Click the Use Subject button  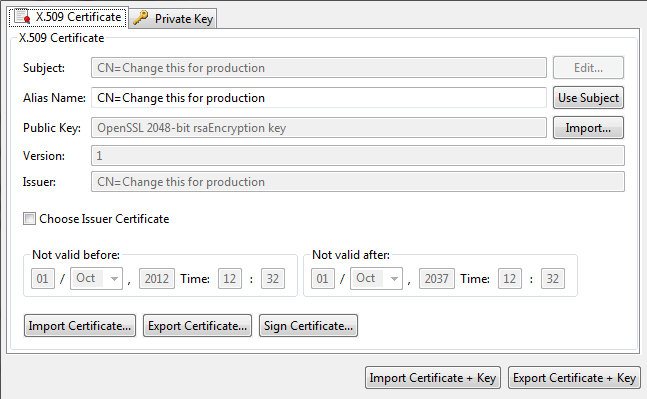(x=588, y=98)
